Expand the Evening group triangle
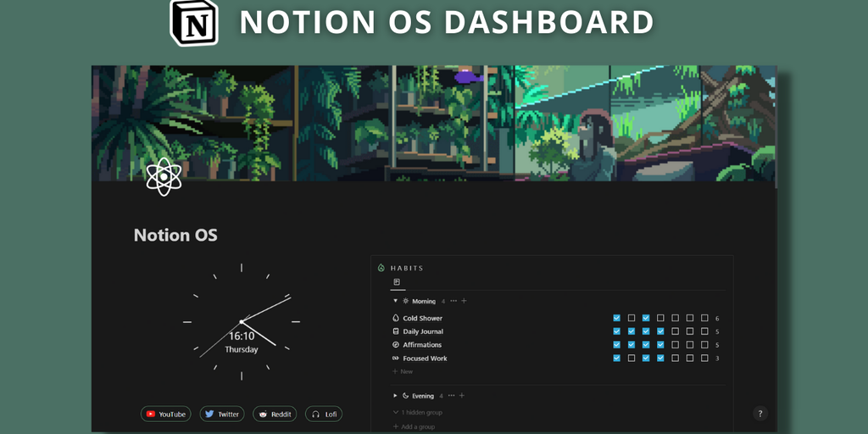 395,396
